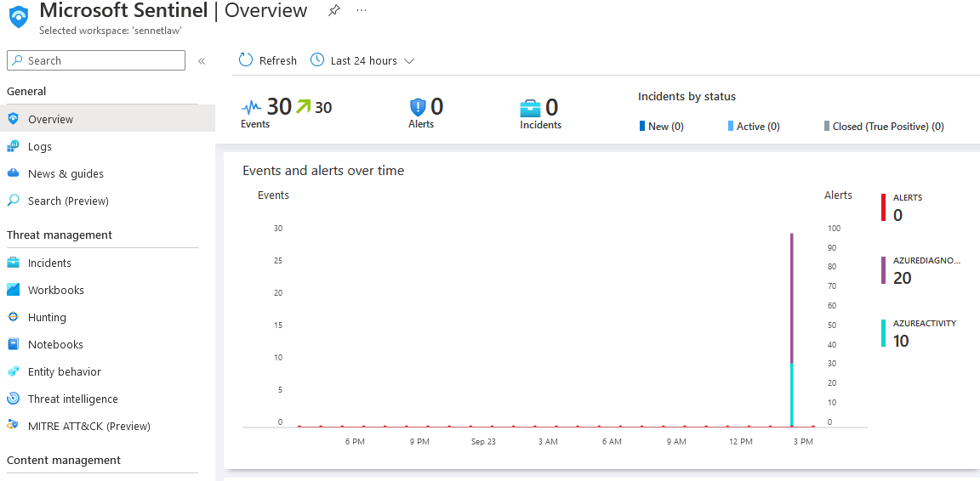Click the pin icon beside Overview title
The width and height of the screenshot is (980, 481).
[x=334, y=11]
